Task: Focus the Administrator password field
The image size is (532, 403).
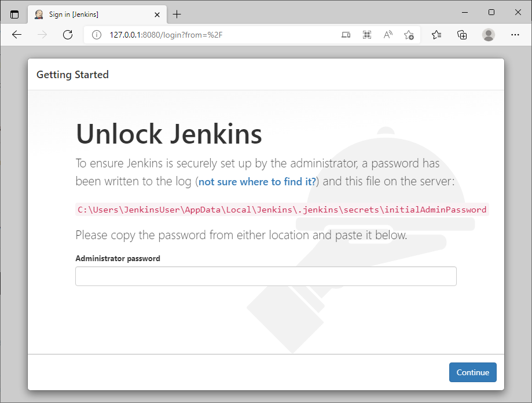Action: pyautogui.click(x=266, y=276)
